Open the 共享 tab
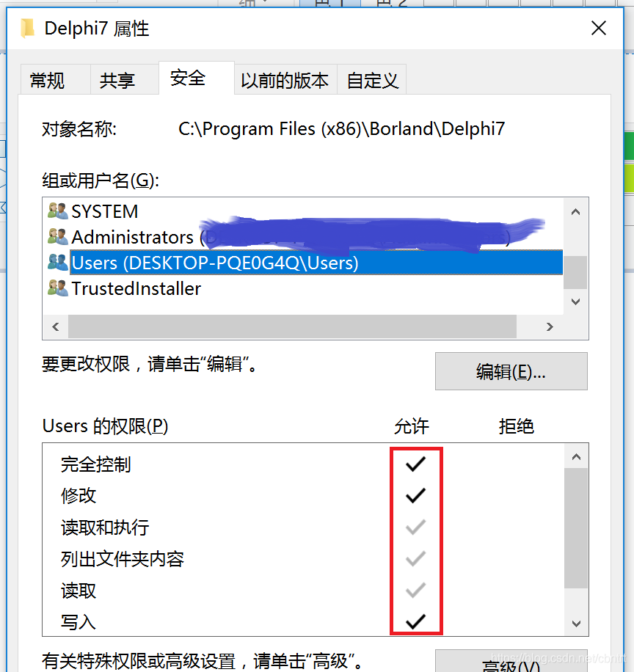The width and height of the screenshot is (634, 672). click(117, 80)
